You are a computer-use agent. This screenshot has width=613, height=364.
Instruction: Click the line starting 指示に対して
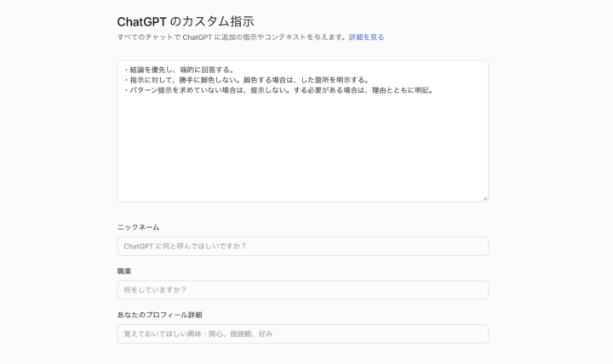(246, 80)
